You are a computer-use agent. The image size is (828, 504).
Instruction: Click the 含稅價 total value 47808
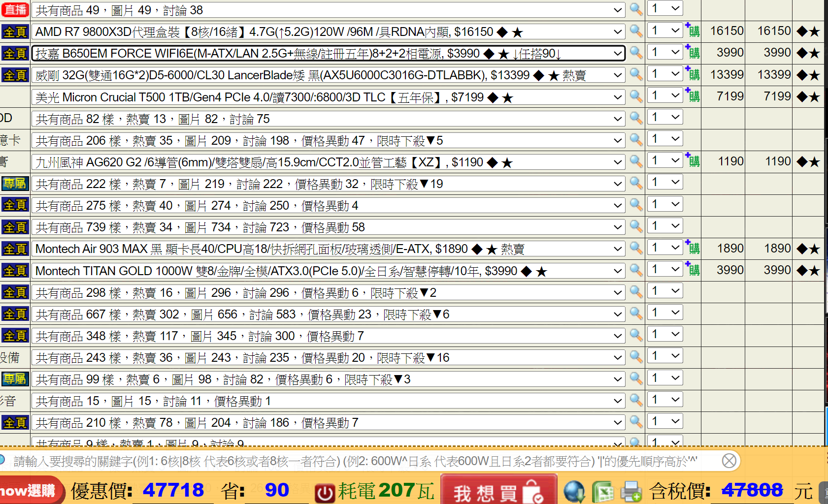coord(752,490)
